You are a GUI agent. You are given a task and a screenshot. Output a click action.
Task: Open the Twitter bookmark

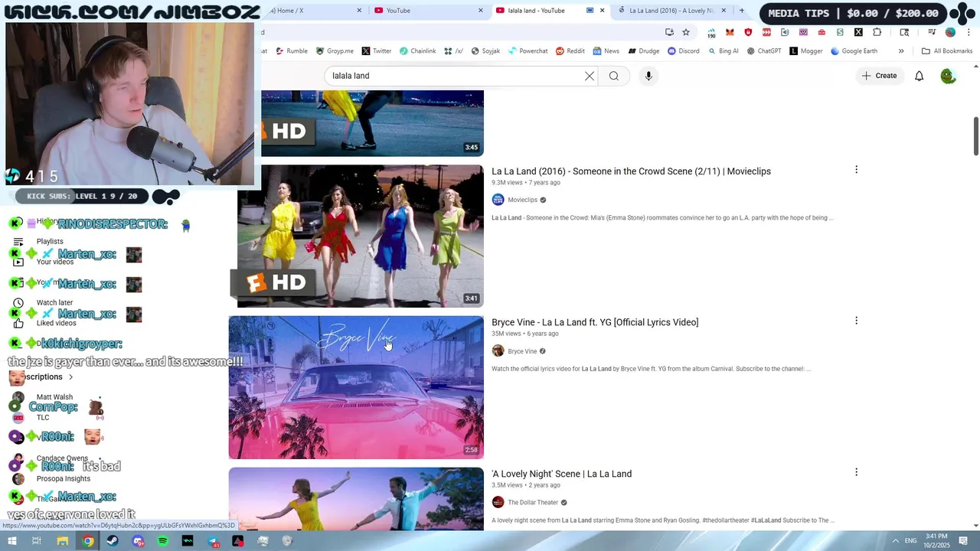[x=376, y=51]
